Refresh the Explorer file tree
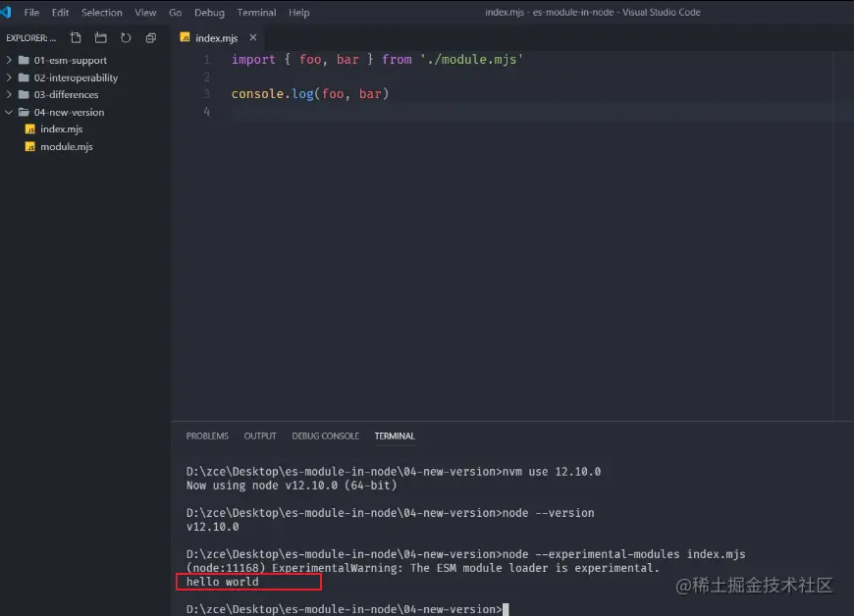 [126, 37]
